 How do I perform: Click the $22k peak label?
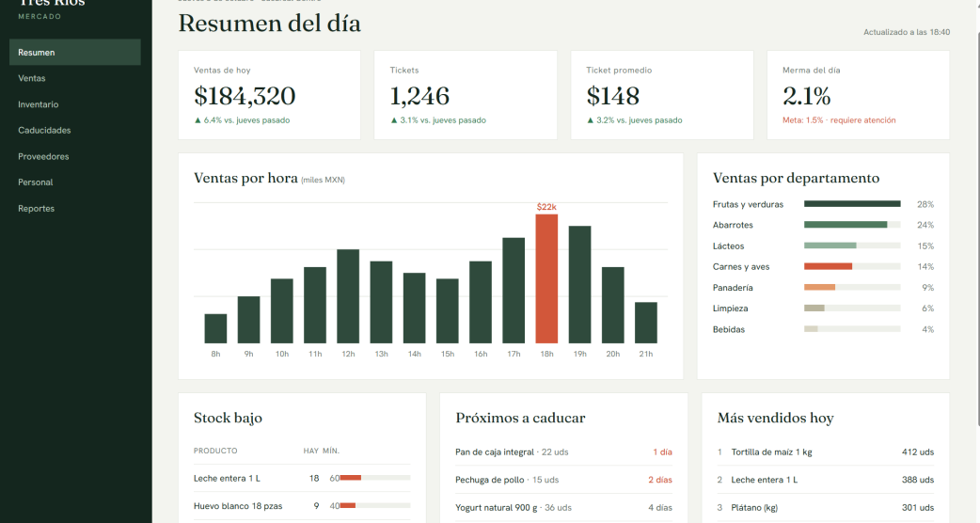(546, 207)
